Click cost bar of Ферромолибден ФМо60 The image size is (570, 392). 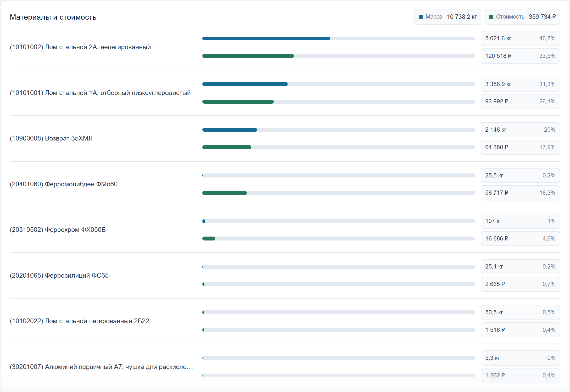pos(339,193)
